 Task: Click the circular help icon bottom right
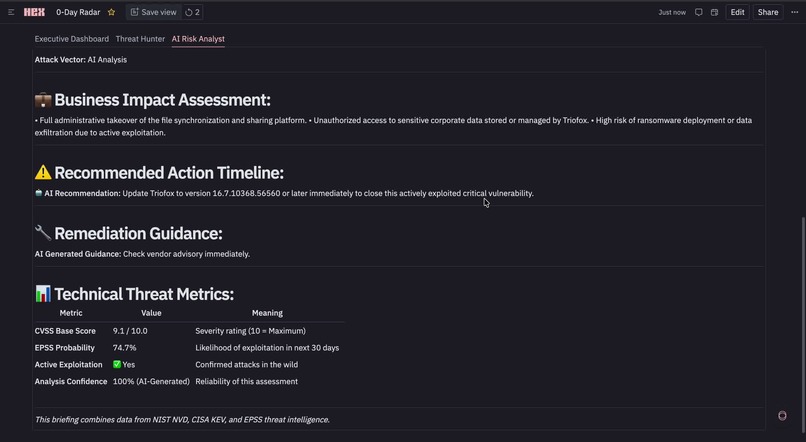782,416
